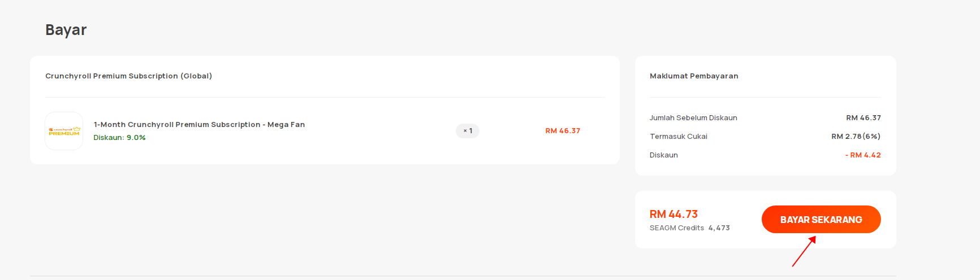Click the item price RM 46.37 in red

(x=563, y=131)
